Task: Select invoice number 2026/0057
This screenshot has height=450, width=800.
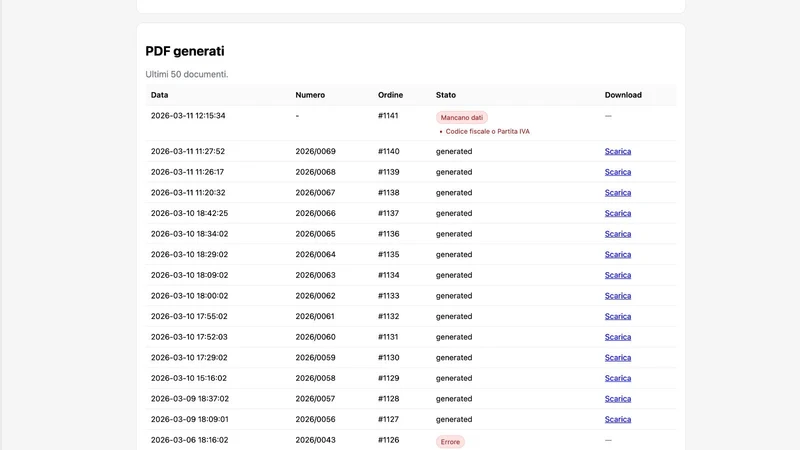Action: click(x=315, y=399)
